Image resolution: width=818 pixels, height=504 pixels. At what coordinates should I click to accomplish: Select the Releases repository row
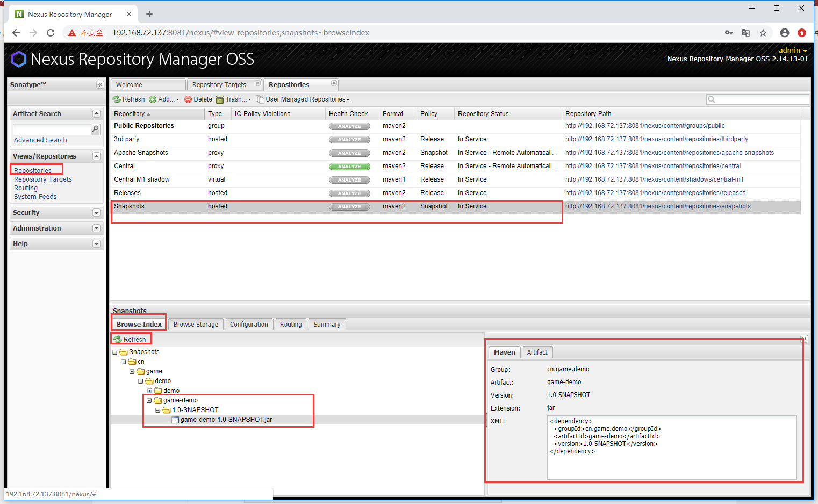click(455, 193)
